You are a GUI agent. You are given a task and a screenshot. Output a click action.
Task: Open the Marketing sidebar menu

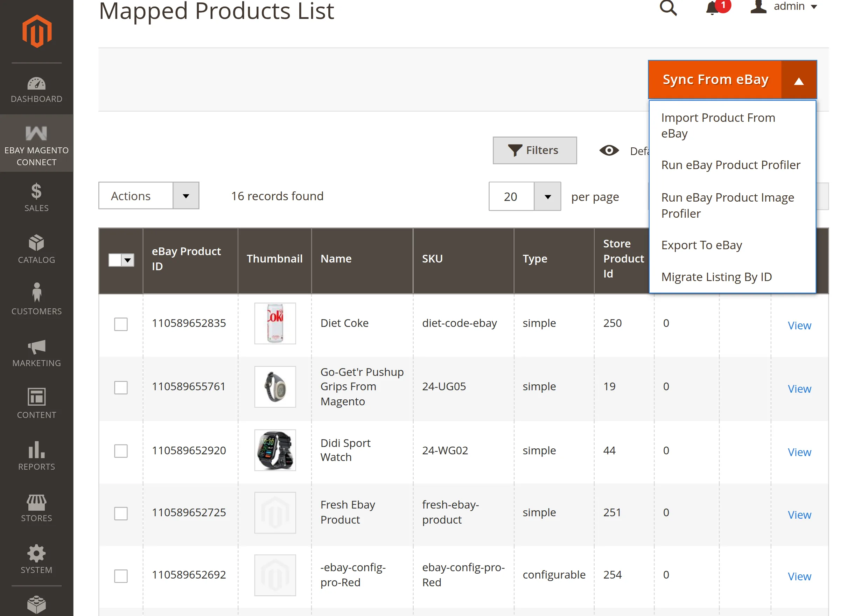(x=36, y=353)
